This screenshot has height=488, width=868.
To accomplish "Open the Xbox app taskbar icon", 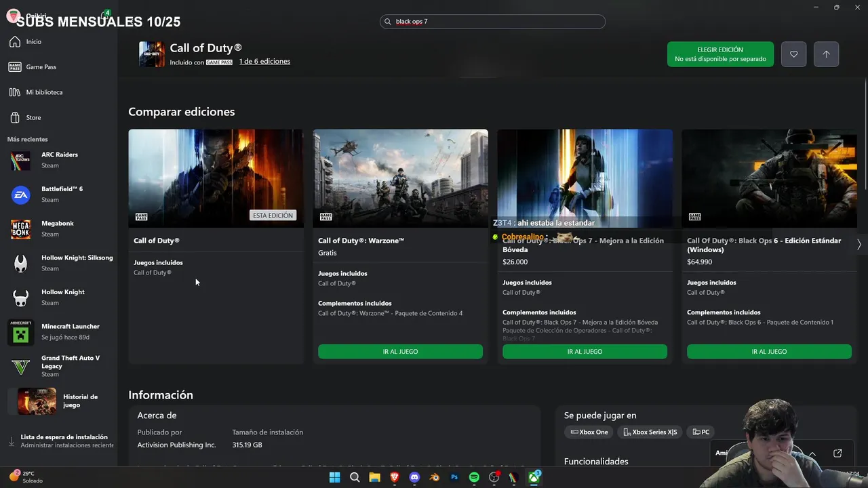I will pos(534,478).
